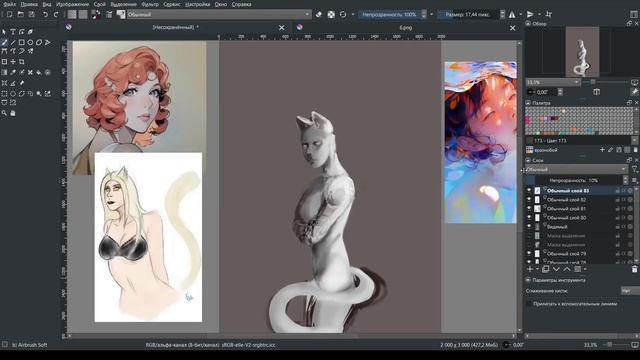640x360 pixels.
Task: Select the Shape Select arrow tool
Action: [4, 32]
